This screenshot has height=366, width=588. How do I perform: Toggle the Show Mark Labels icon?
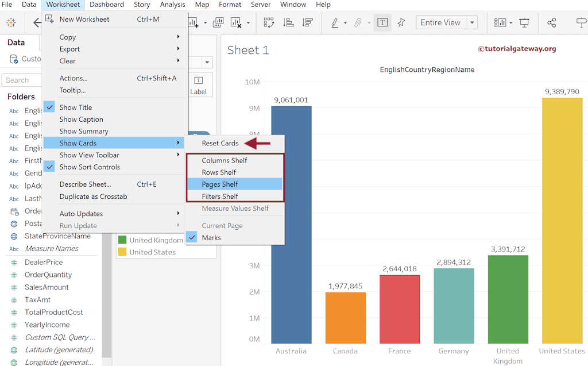point(382,23)
